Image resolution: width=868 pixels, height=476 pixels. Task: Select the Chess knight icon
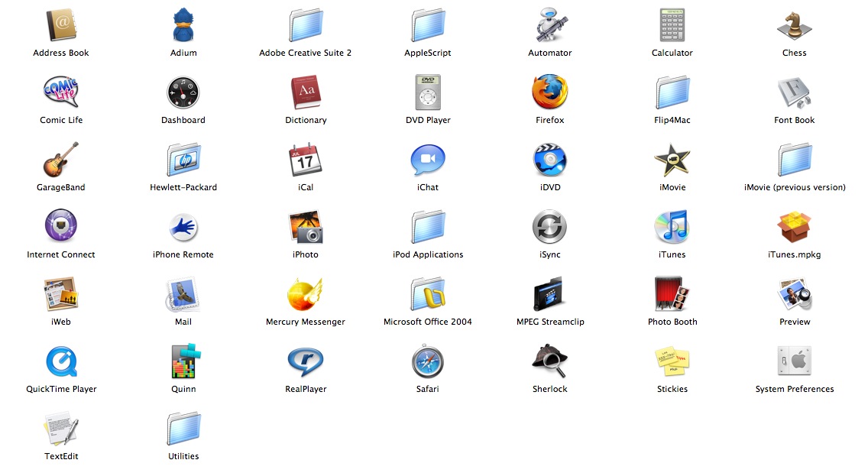click(x=795, y=25)
